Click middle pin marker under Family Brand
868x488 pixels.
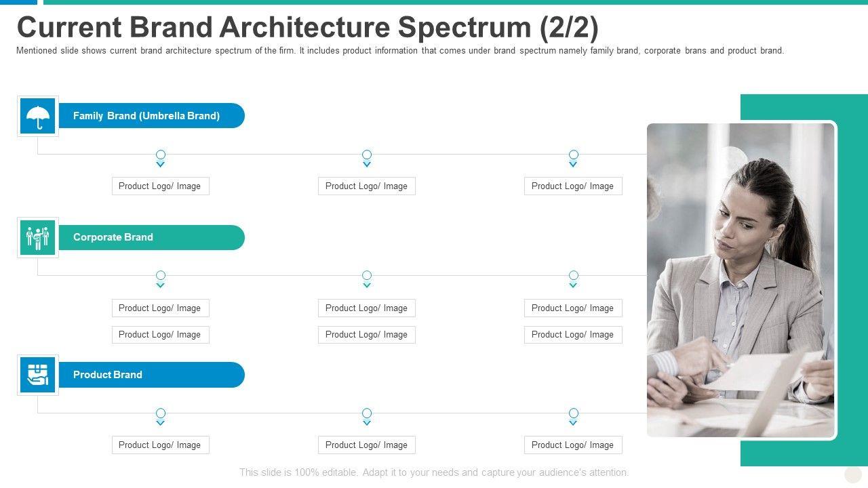click(367, 155)
